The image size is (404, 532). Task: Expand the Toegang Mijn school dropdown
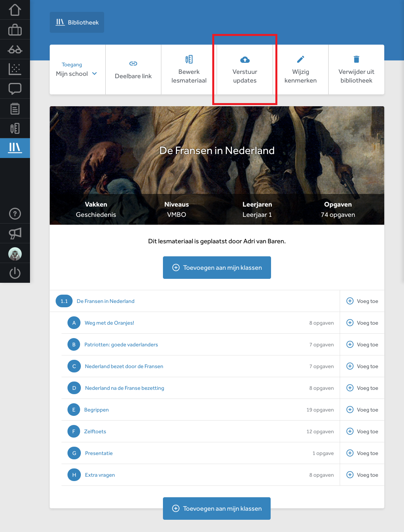pyautogui.click(x=77, y=70)
